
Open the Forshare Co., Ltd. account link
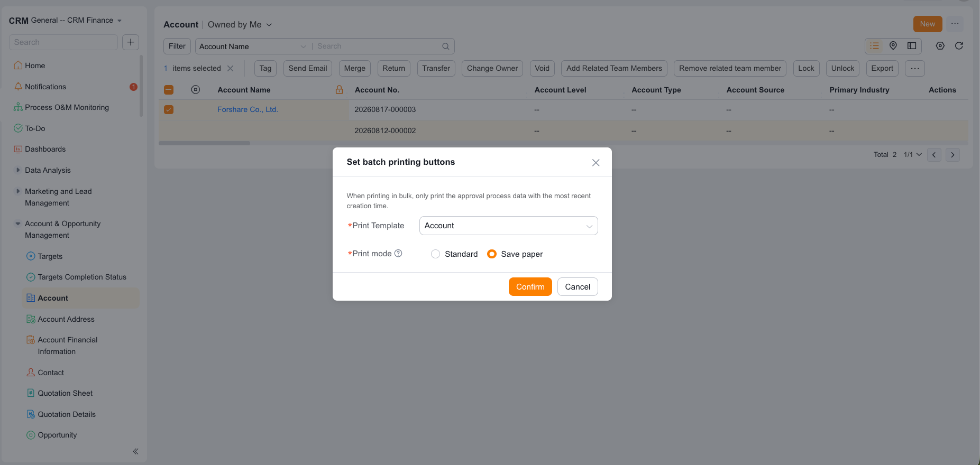248,109
